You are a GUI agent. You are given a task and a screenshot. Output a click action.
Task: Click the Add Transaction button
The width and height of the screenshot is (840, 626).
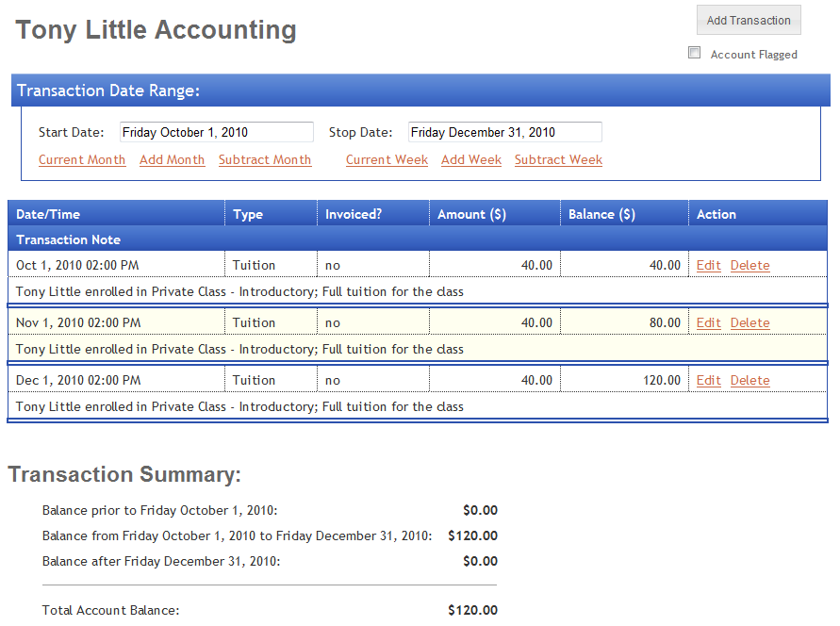pyautogui.click(x=749, y=21)
